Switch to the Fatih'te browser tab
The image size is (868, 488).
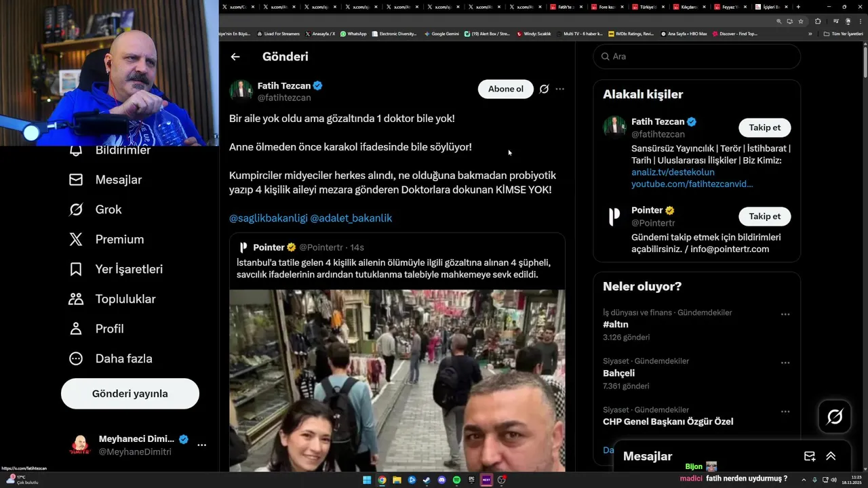(566, 7)
